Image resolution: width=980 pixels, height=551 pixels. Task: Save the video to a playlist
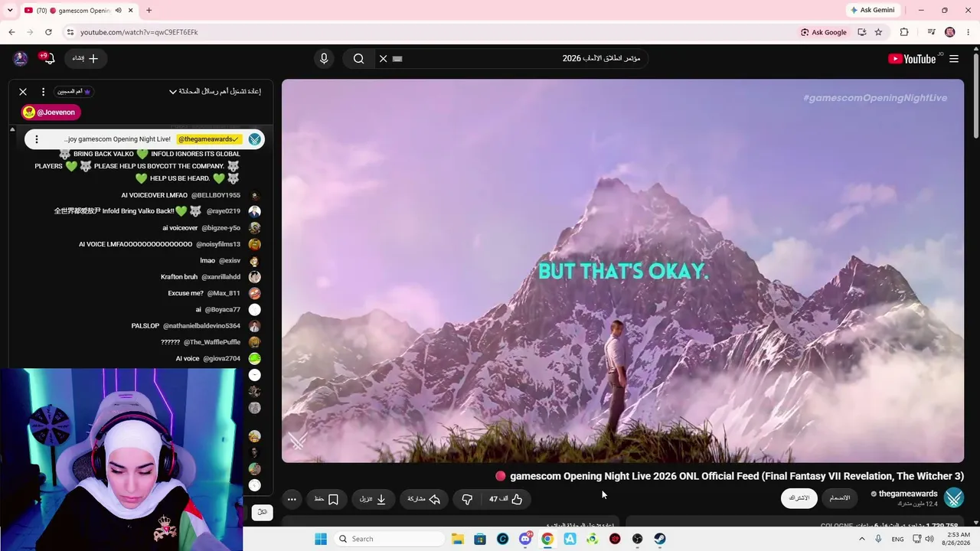tap(327, 499)
